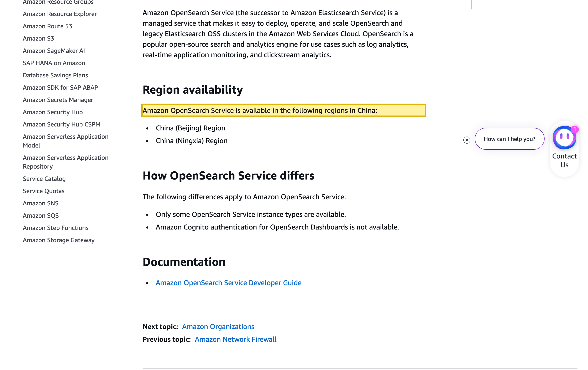Open SAP HANA on Amazon page
Image resolution: width=588 pixels, height=370 pixels.
pyautogui.click(x=54, y=63)
